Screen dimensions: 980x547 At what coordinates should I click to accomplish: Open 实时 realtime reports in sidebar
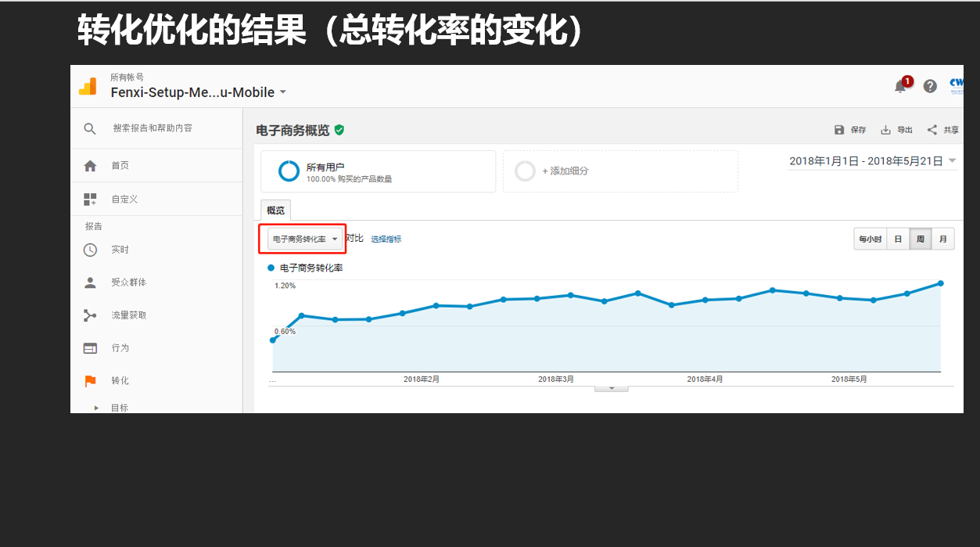pos(120,250)
